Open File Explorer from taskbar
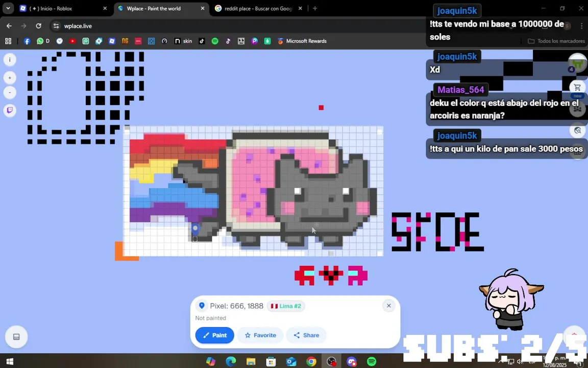 point(251,361)
